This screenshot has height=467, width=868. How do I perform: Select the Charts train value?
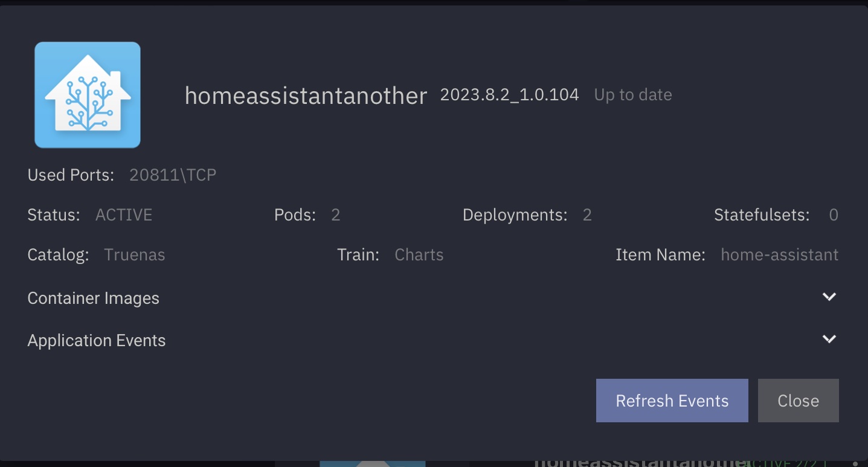tap(419, 255)
